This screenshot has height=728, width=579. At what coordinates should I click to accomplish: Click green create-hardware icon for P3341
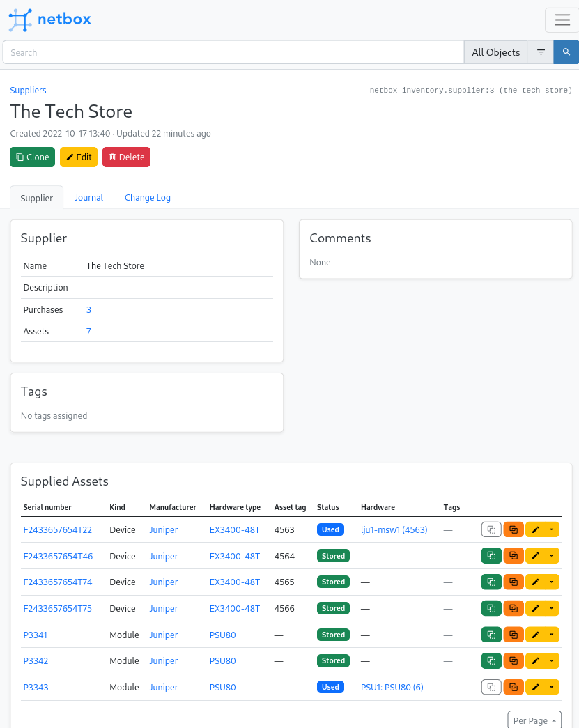pyautogui.click(x=491, y=635)
